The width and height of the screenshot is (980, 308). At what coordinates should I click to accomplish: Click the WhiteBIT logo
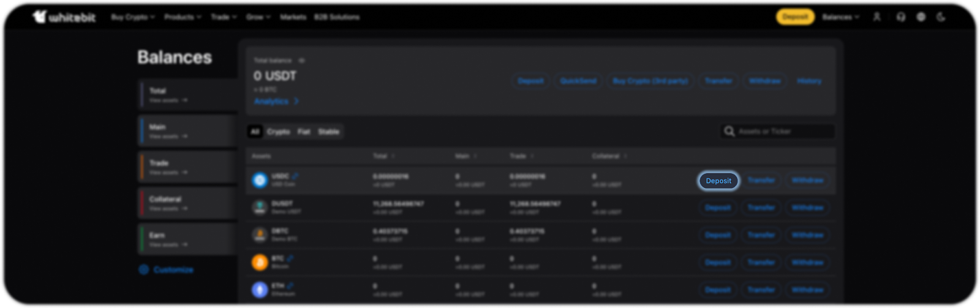64,17
